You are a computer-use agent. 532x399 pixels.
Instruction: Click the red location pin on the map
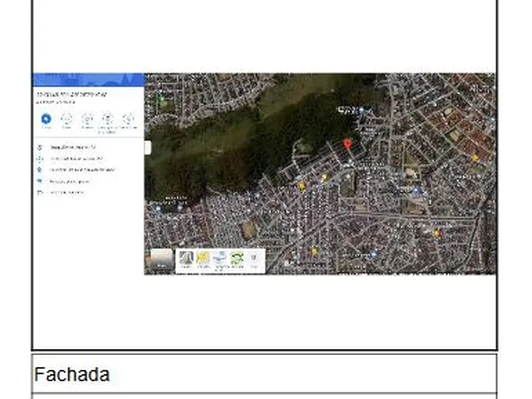click(x=347, y=144)
